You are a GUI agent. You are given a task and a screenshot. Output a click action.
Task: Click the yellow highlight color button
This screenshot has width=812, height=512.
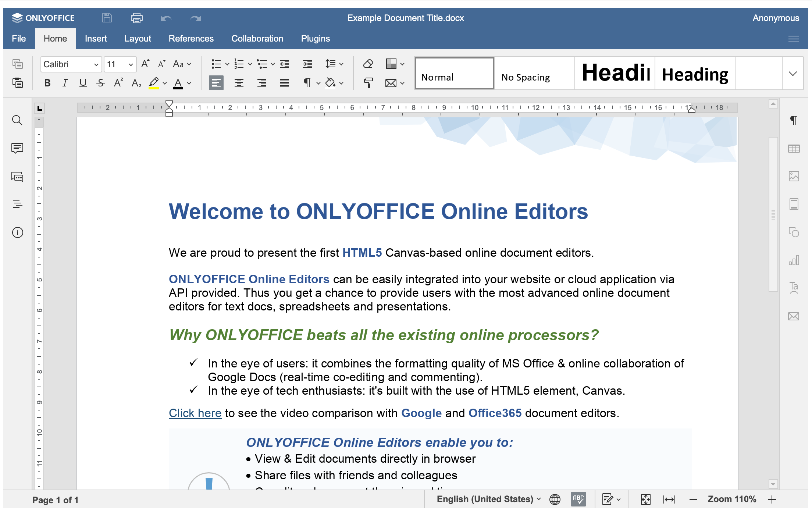(x=154, y=83)
